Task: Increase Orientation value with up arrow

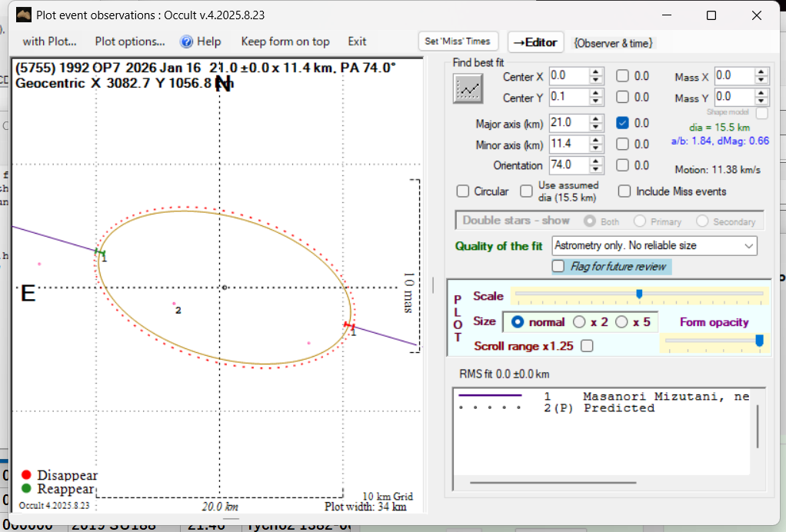Action: pos(596,161)
